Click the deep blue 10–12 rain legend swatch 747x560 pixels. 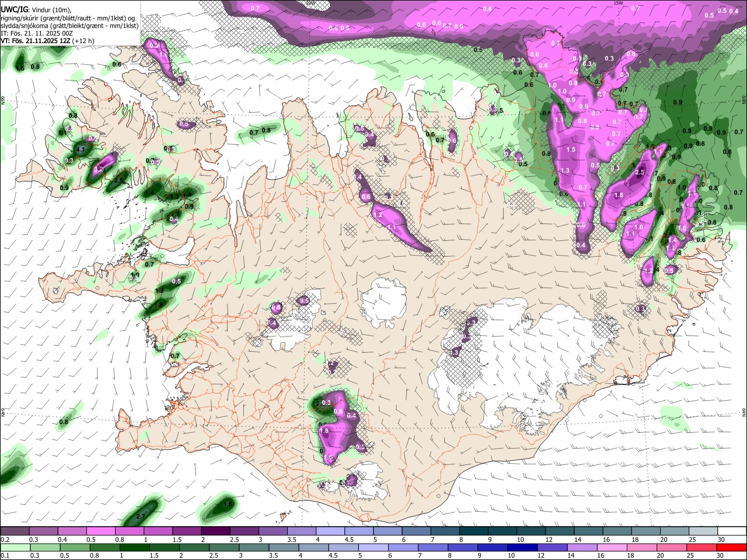click(x=522, y=547)
